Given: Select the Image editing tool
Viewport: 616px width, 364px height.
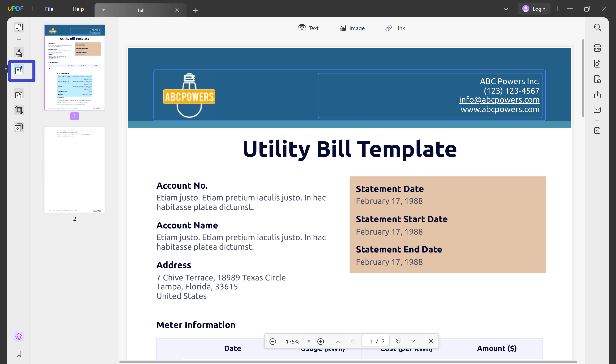Looking at the screenshot, I should click(352, 28).
